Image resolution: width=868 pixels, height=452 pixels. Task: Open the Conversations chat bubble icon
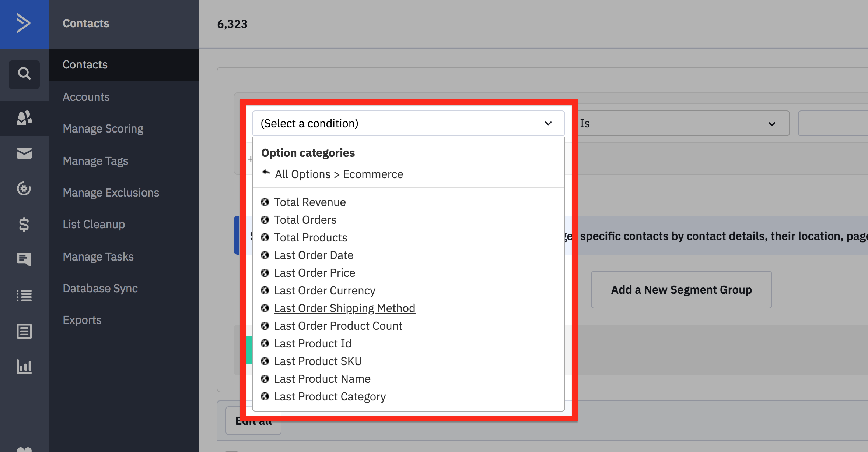24,259
